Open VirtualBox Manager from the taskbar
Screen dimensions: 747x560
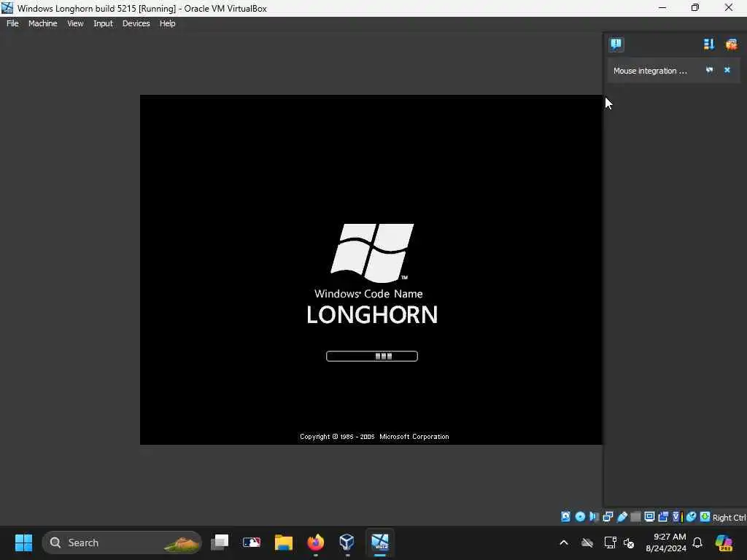(x=347, y=542)
